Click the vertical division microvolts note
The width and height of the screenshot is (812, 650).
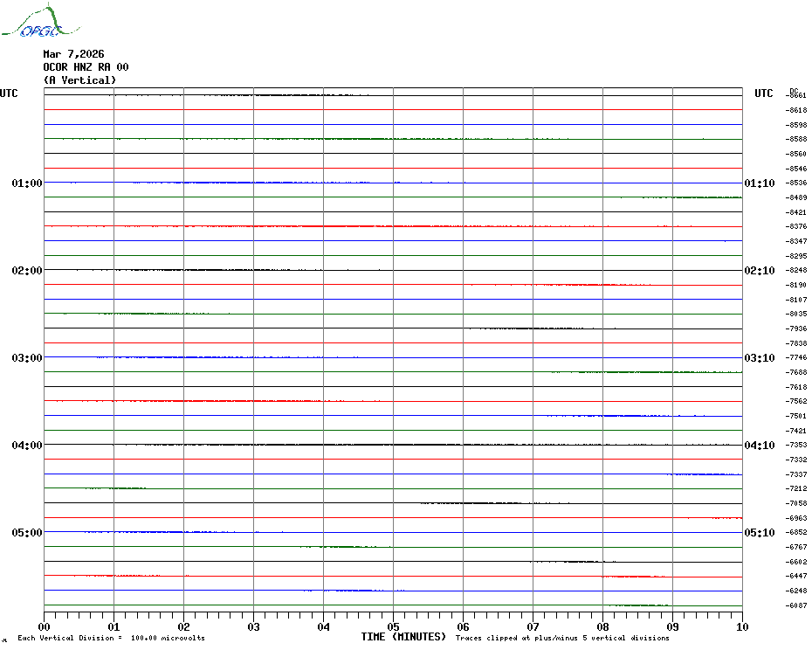click(x=111, y=639)
